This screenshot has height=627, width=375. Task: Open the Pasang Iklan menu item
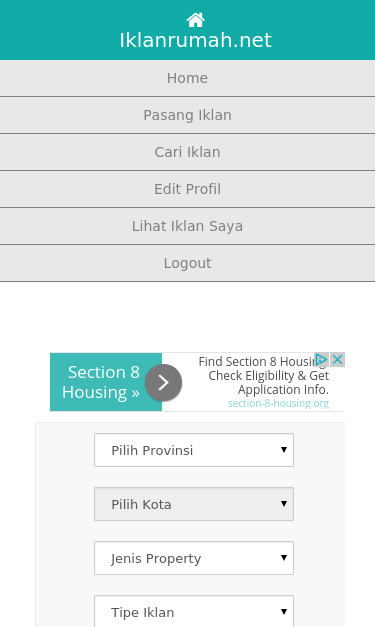point(188,115)
